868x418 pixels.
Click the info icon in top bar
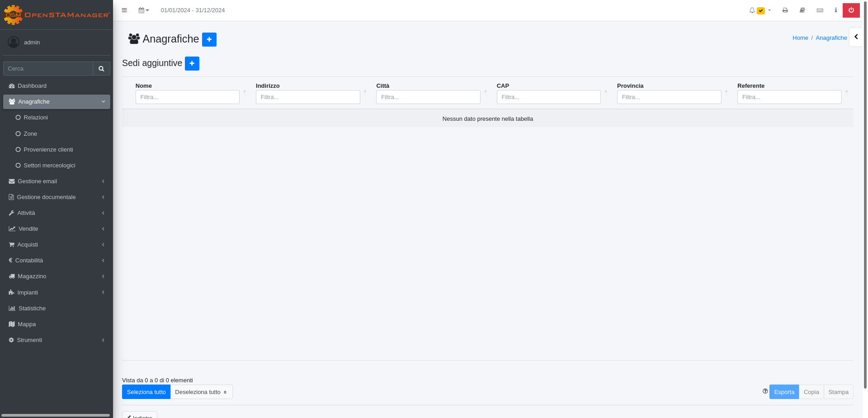tap(835, 10)
